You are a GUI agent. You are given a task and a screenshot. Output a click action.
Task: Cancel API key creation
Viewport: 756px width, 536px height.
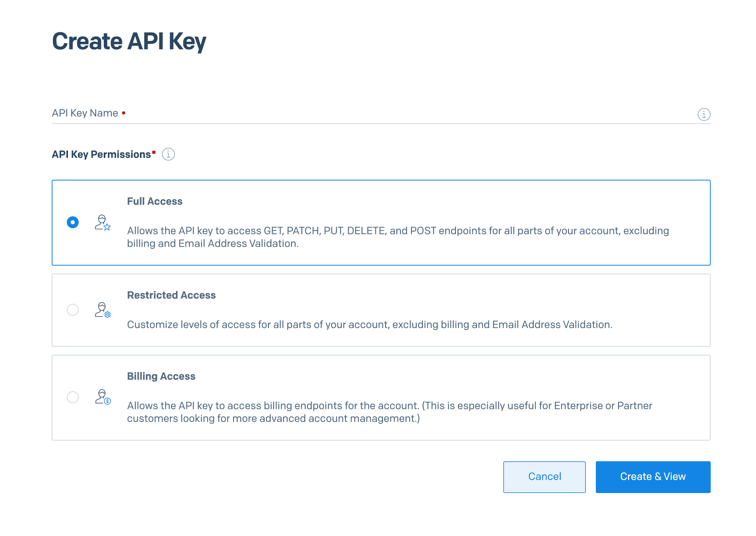click(x=545, y=477)
